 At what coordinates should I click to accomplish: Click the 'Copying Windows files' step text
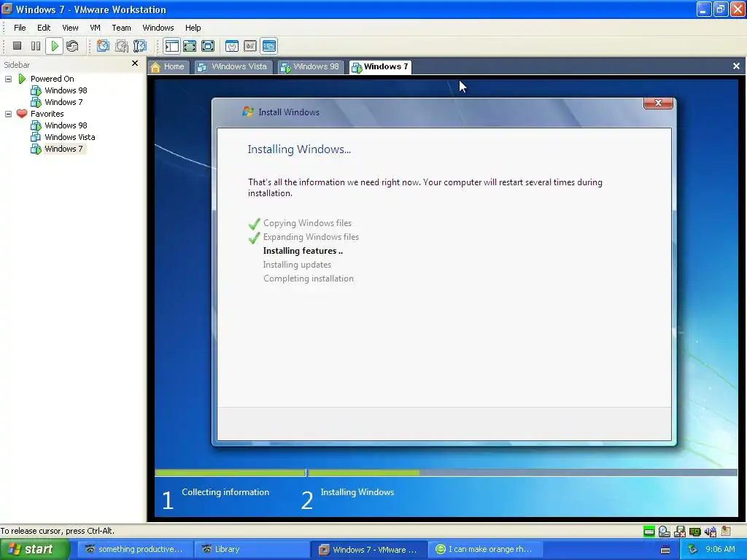[307, 223]
